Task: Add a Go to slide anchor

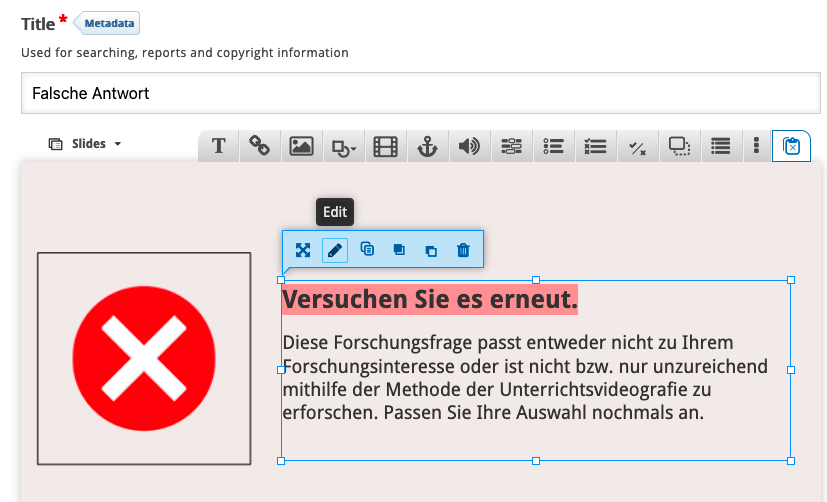Action: (x=427, y=146)
